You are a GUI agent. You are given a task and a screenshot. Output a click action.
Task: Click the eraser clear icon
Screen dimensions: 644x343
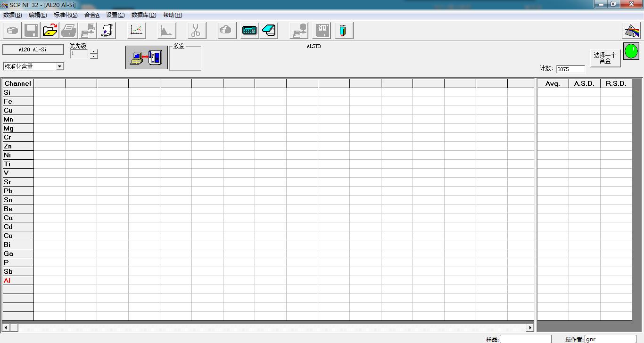click(269, 31)
